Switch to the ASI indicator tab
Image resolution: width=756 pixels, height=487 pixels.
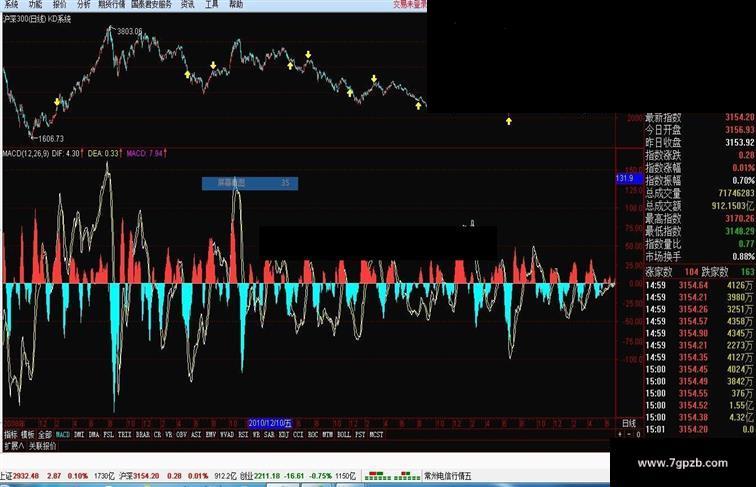[196, 434]
